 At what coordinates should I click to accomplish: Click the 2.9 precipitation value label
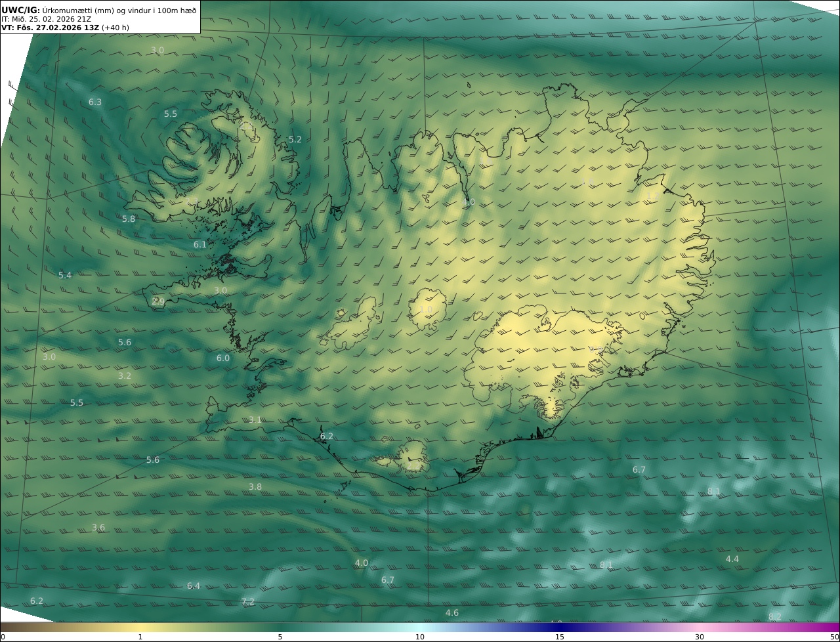pos(158,301)
